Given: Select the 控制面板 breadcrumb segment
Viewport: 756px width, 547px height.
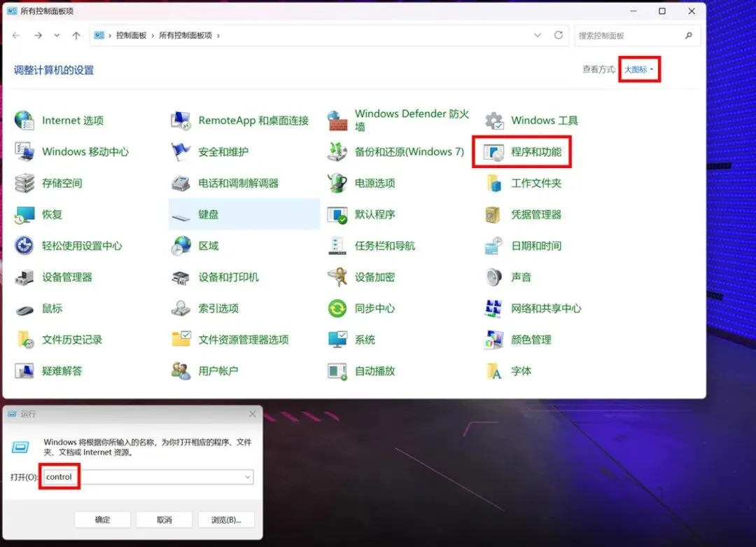Looking at the screenshot, I should tap(131, 35).
